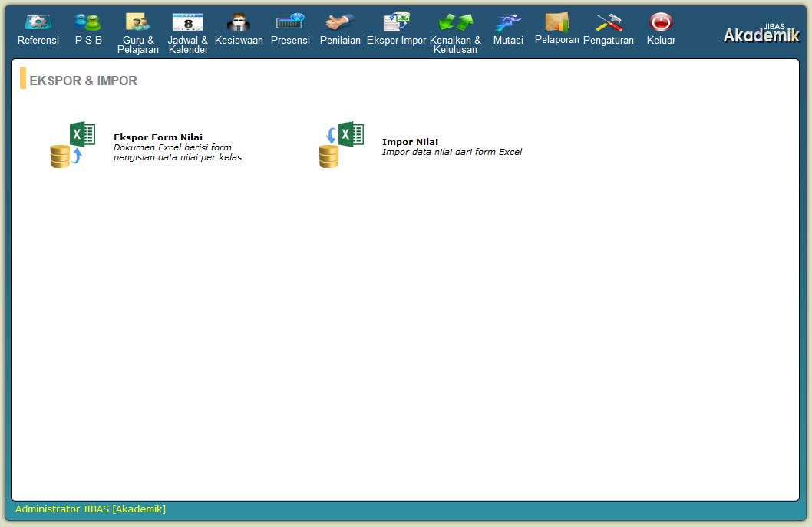Click the JIBAS Akademik logo

[761, 33]
